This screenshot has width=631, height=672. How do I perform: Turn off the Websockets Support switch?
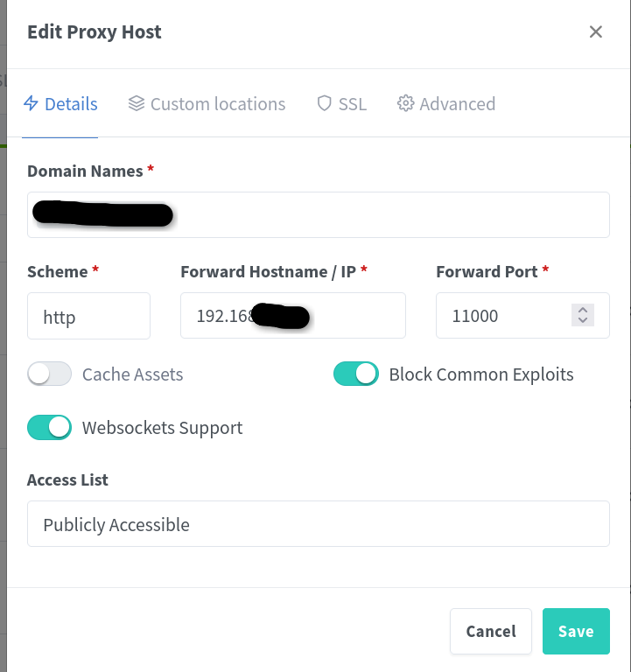pyautogui.click(x=49, y=427)
